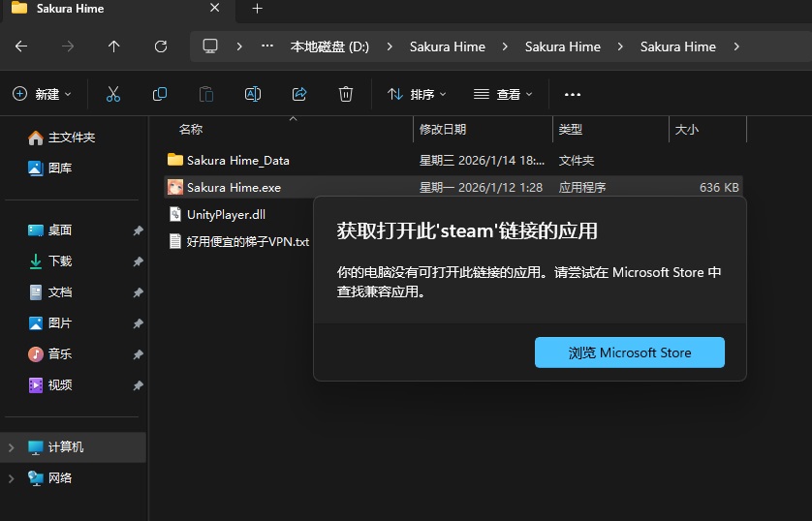Close the Sakura Hime tab
812x521 pixels.
click(215, 8)
